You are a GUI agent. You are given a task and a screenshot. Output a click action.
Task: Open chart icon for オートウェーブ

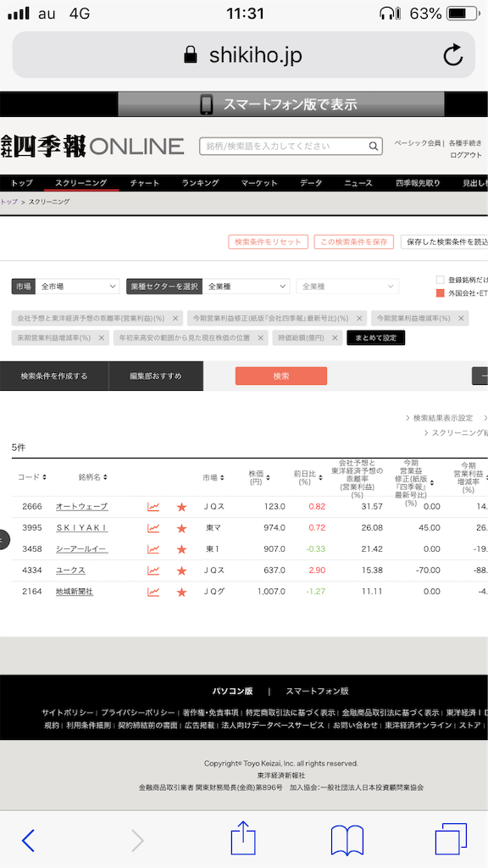(x=153, y=507)
